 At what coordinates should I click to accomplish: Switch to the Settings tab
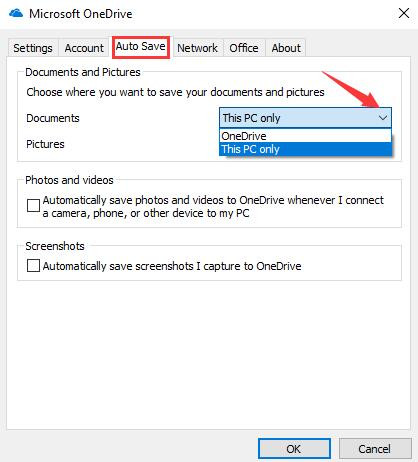[x=33, y=48]
